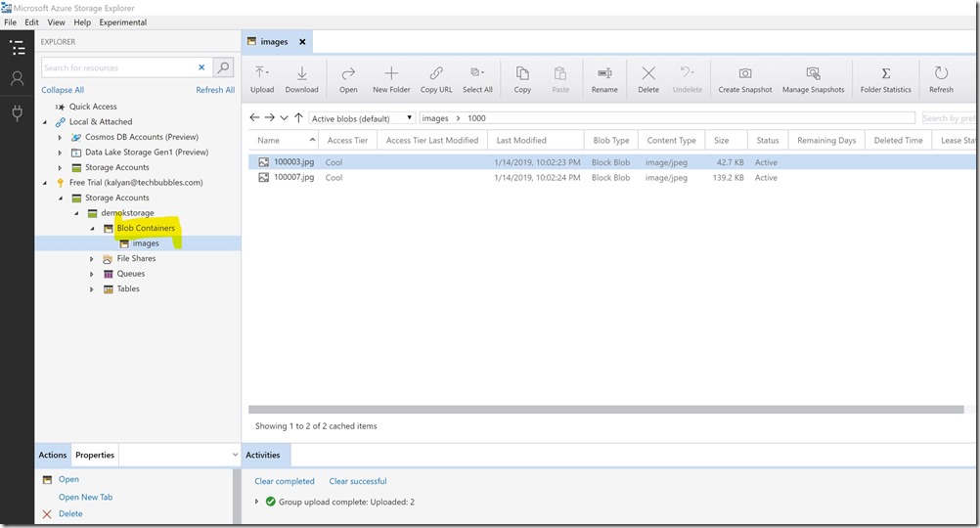Click the Copy URL icon
The width and height of the screenshot is (980, 528).
click(436, 73)
